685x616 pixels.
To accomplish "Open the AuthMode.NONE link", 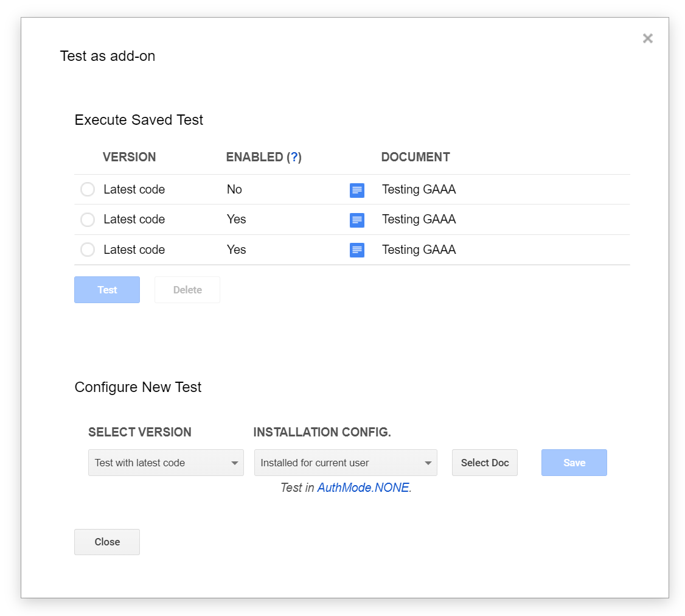I will pos(363,488).
